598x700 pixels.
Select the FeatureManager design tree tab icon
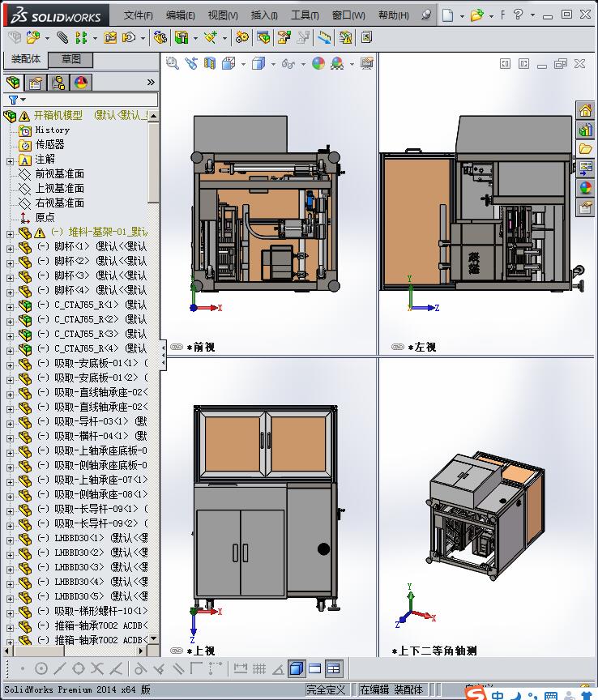coord(14,83)
